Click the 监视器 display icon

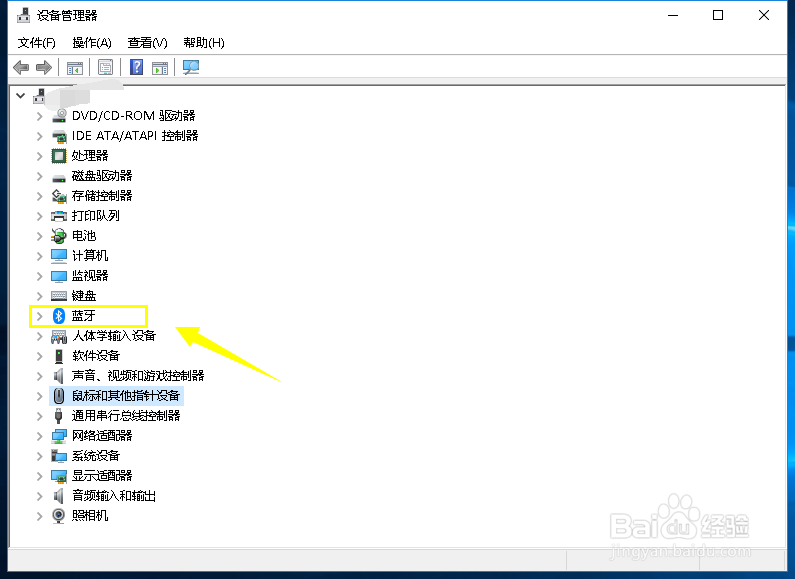pyautogui.click(x=59, y=276)
